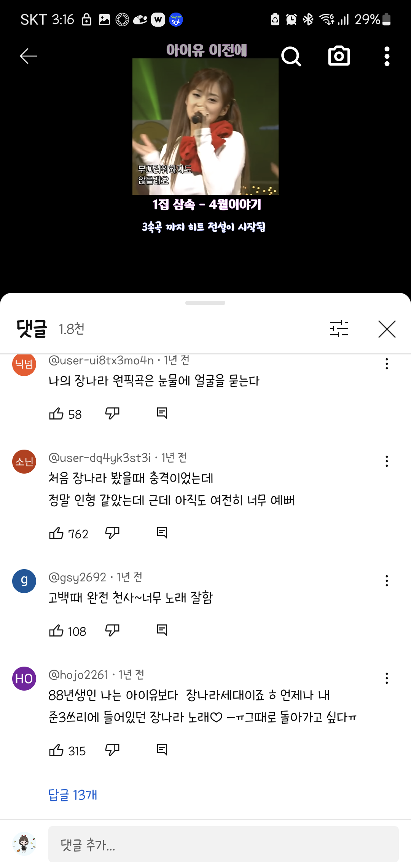Open the purple HO profile avatar
Screen dimensions: 411x868
tap(24, 678)
